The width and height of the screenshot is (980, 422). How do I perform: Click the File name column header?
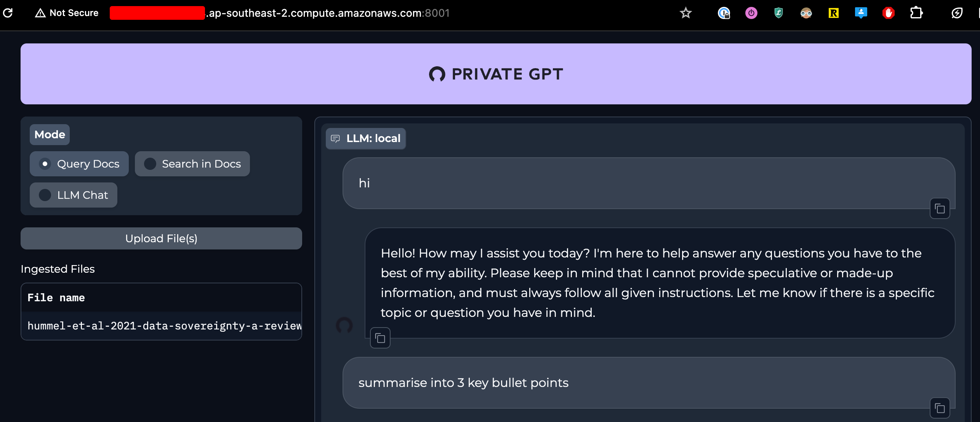56,298
